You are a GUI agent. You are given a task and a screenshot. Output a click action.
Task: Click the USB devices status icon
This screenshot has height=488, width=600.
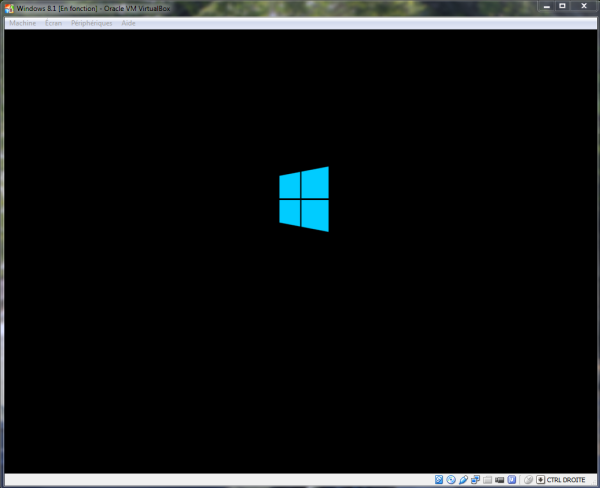pyautogui.click(x=463, y=480)
